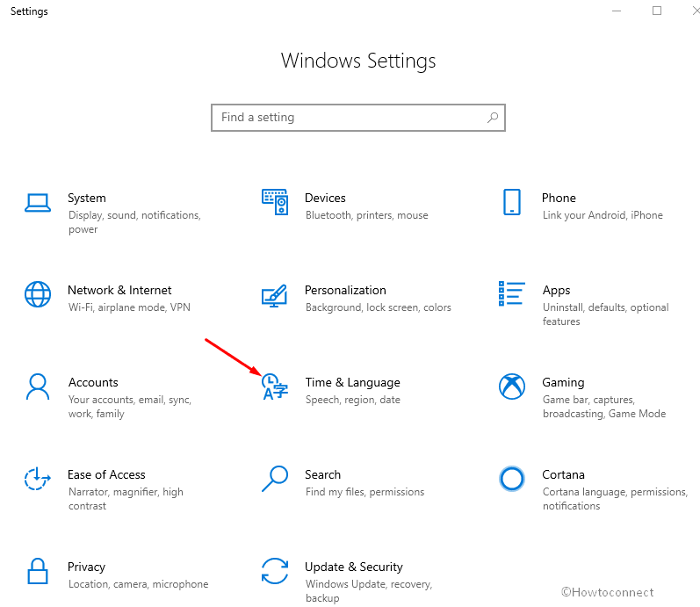Click the Apps list icon
700x607 pixels.
click(x=512, y=294)
